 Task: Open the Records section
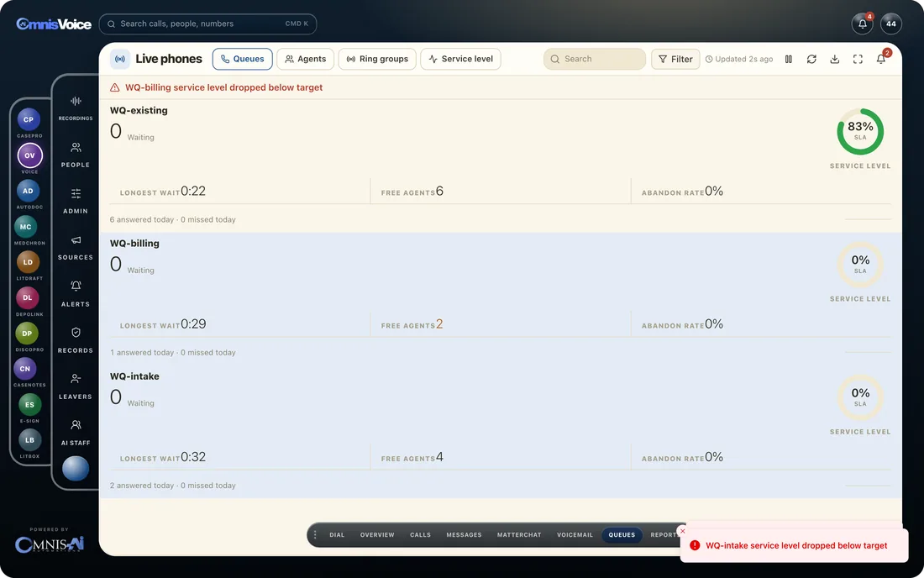76,340
